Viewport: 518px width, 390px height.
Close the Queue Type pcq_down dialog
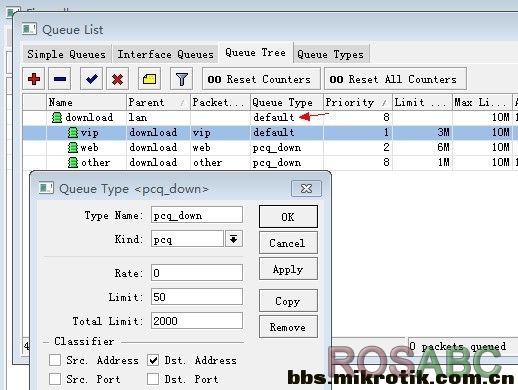click(x=306, y=189)
